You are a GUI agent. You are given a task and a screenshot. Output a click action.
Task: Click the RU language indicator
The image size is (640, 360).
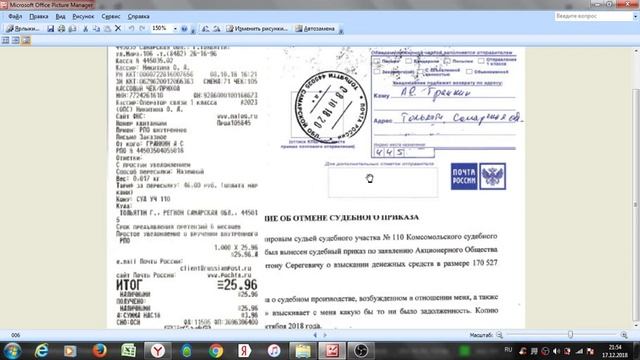click(x=508, y=350)
